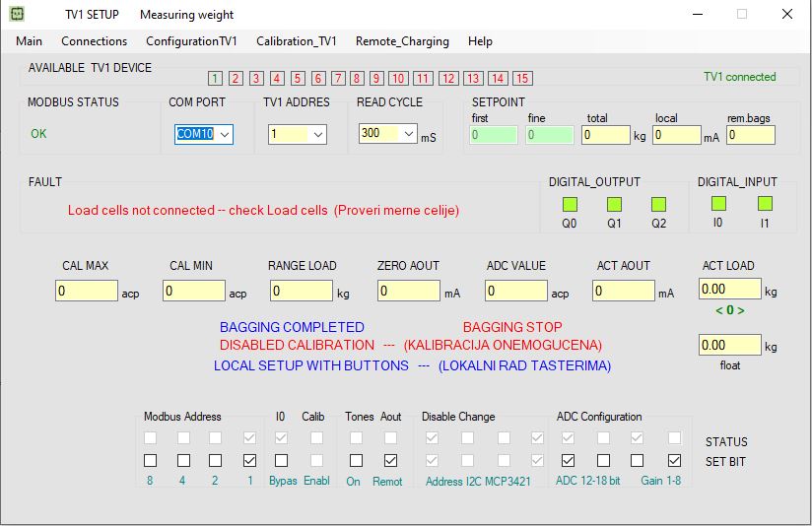Click the ADC VALUE field
The width and height of the screenshot is (812, 526).
(x=516, y=291)
